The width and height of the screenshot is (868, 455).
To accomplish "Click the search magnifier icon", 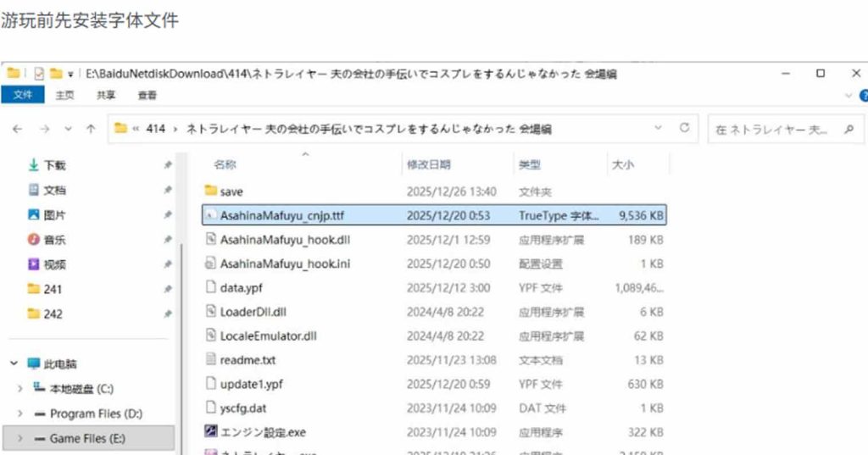I will 848,130.
